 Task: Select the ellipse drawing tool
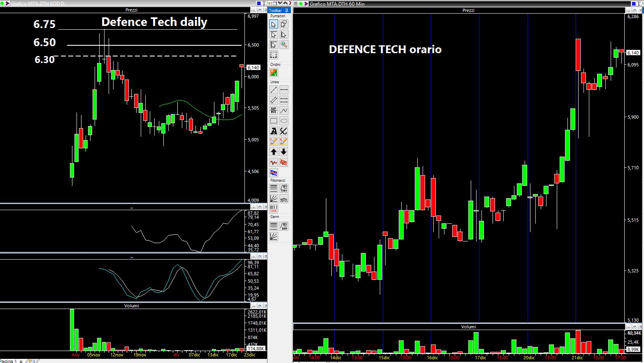coord(284,121)
